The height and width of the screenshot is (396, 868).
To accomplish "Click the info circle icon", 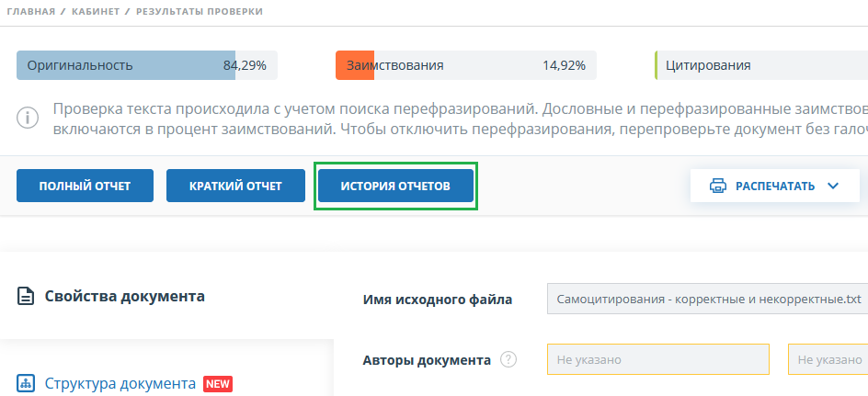I will click(x=29, y=119).
